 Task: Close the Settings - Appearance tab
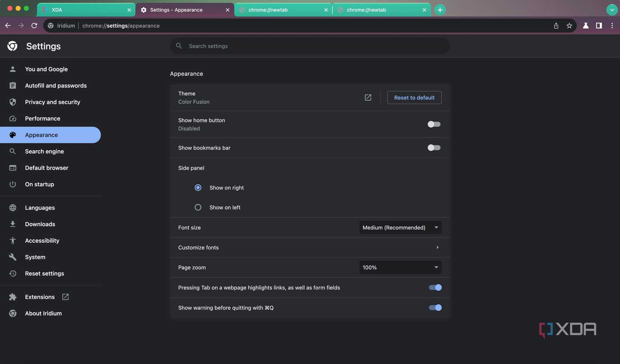(x=227, y=10)
